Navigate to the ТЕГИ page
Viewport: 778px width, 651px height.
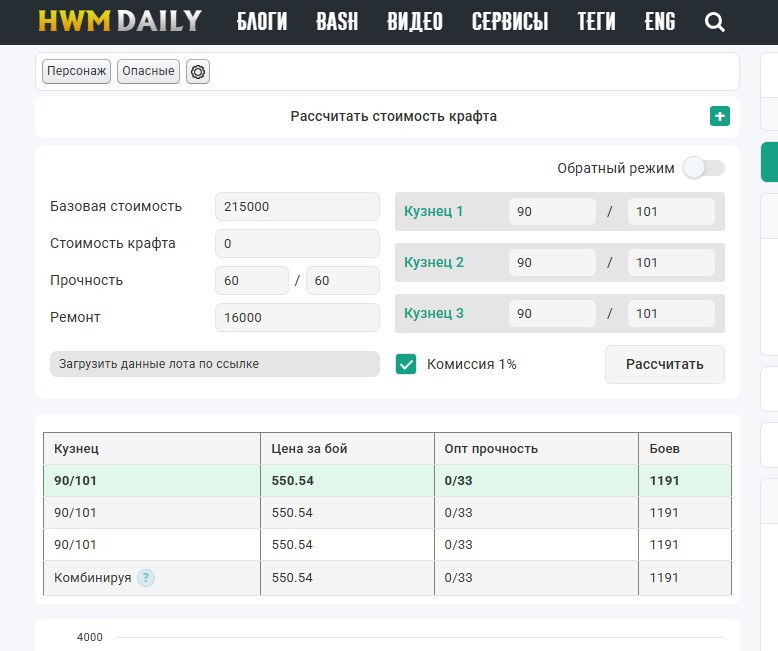pyautogui.click(x=596, y=22)
